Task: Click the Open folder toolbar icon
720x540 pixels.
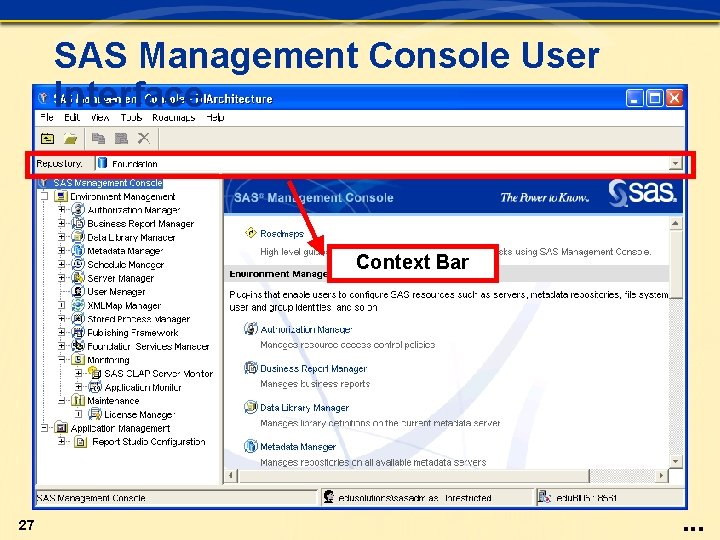Action: (71, 138)
